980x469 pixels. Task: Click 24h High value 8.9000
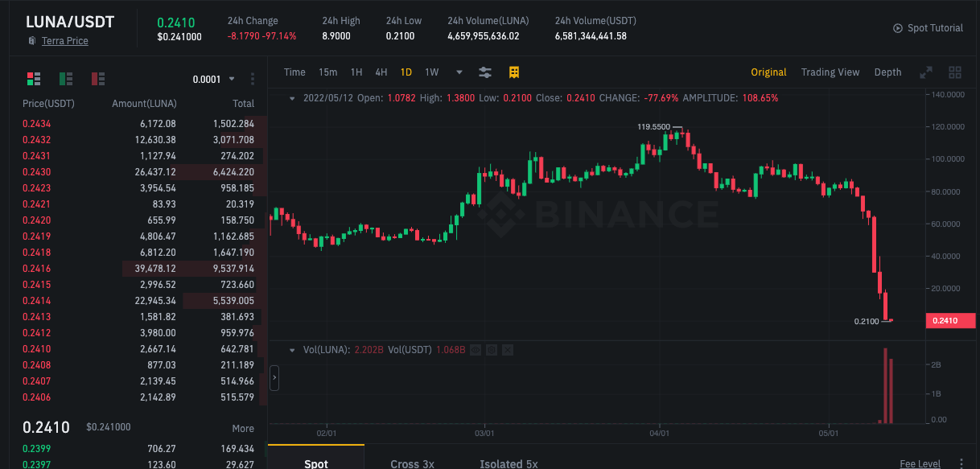(x=336, y=36)
